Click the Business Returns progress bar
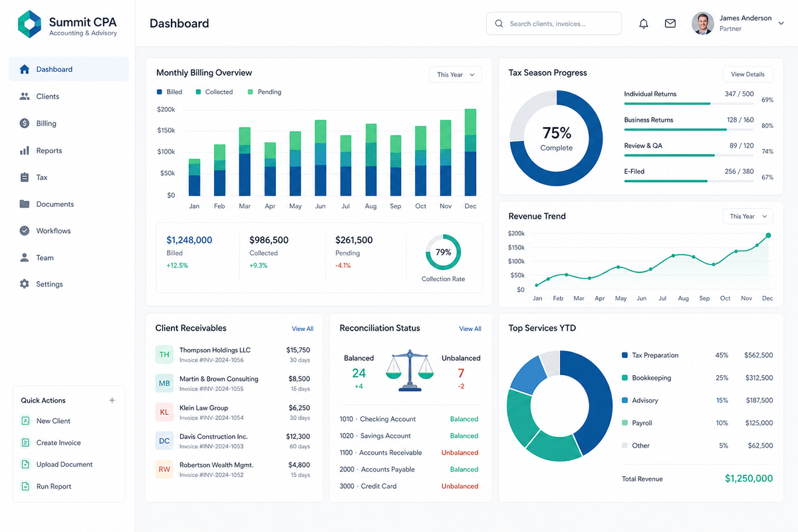Viewport: 798px width, 532px height. click(x=689, y=130)
